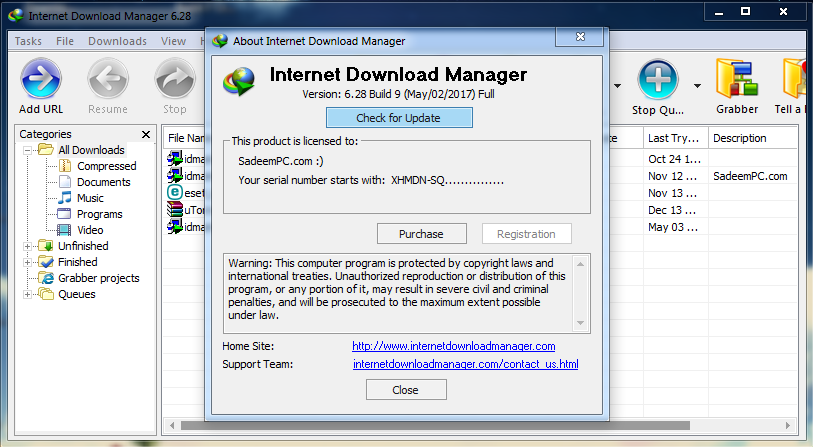Select the Programs category

pyautogui.click(x=100, y=214)
